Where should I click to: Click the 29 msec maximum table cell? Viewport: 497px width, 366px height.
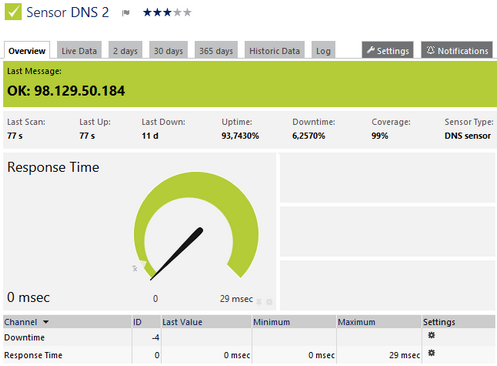click(404, 355)
